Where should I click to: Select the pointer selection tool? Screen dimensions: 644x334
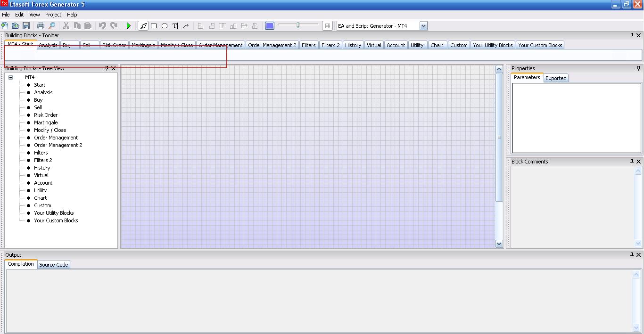(x=143, y=26)
